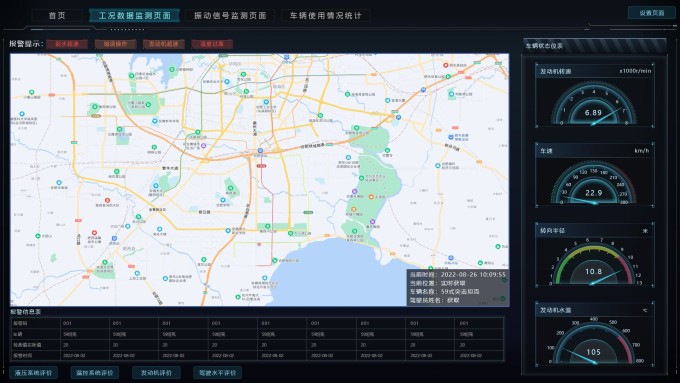
Task: Click the 发动机水温 gauge dial
Action: point(594,342)
